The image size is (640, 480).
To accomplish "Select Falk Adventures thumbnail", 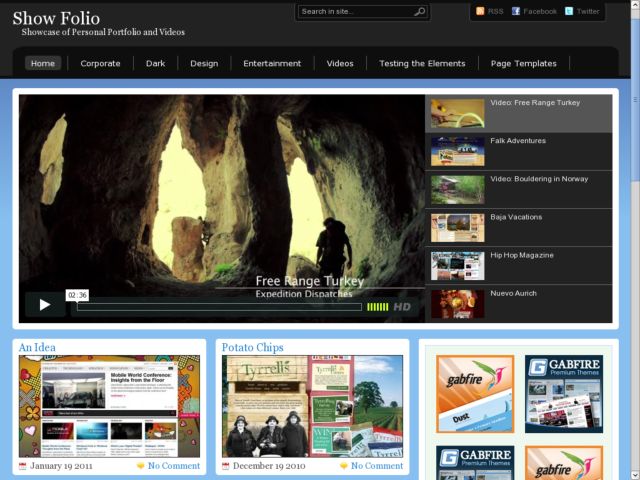I will click(x=458, y=151).
